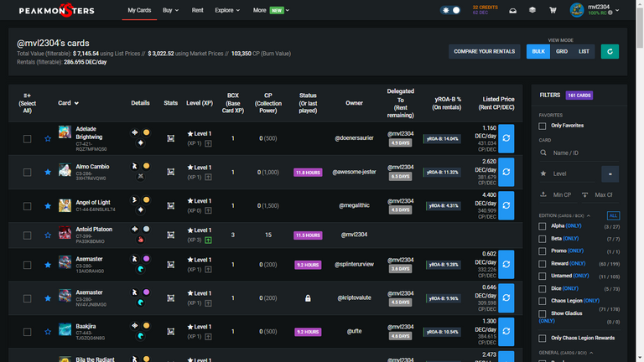Screen dimensions: 644x362
Task: Favorite the Adelade Brightwing star icon
Action: tap(47, 138)
